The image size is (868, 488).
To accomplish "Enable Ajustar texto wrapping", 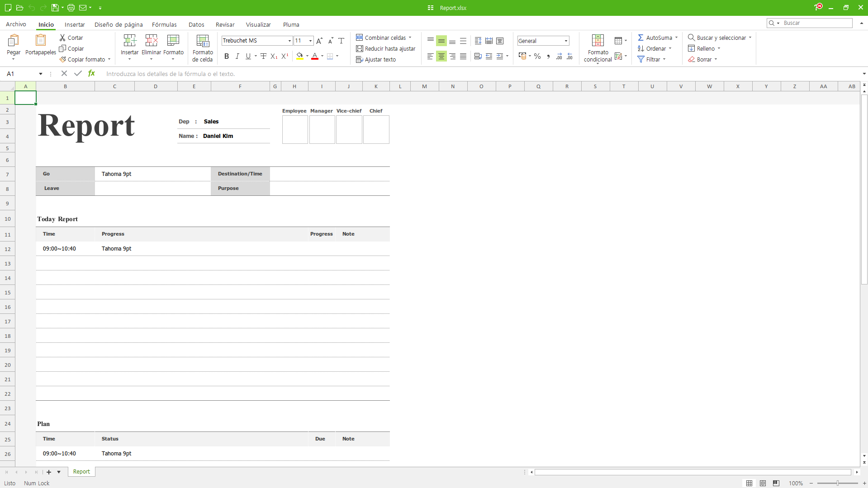I will point(376,59).
